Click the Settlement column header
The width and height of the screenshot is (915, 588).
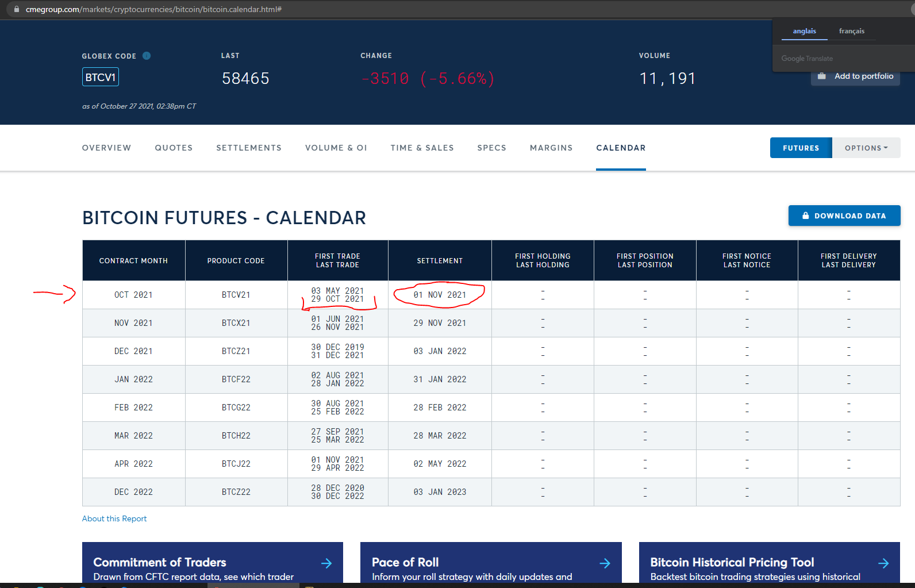pyautogui.click(x=440, y=260)
